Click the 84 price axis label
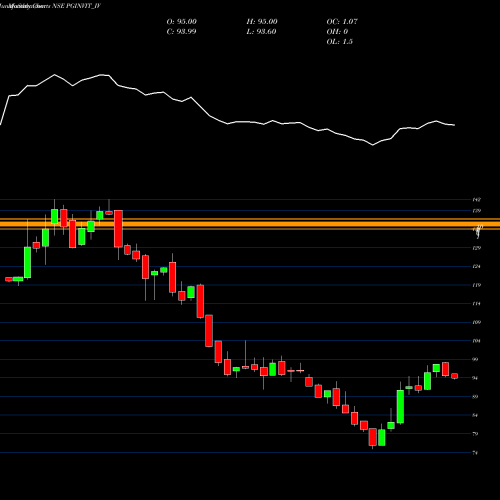Image resolution: width=500 pixels, height=500 pixels. click(475, 415)
